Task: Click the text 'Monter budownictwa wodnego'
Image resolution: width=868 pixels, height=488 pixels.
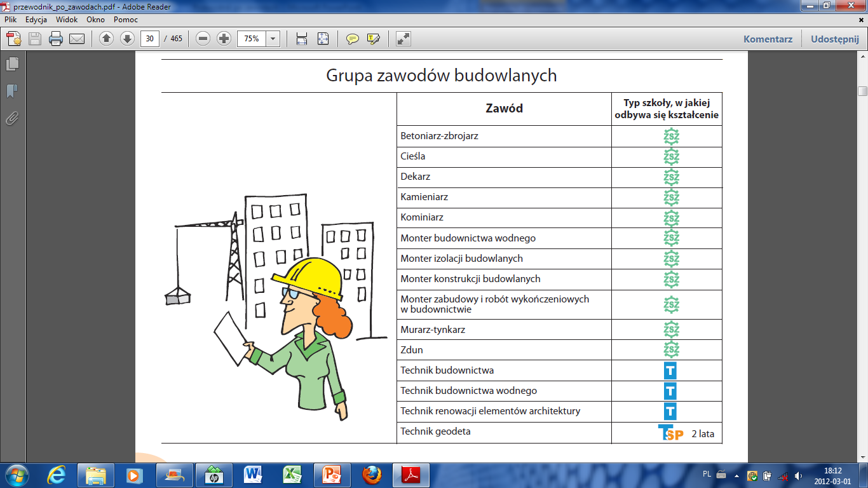Action: click(468, 238)
